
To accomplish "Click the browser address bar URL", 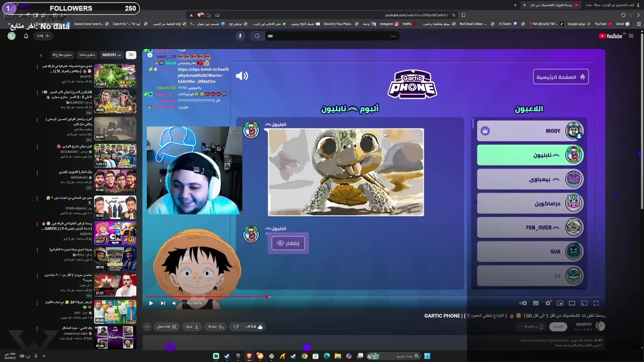I will coord(416,15).
